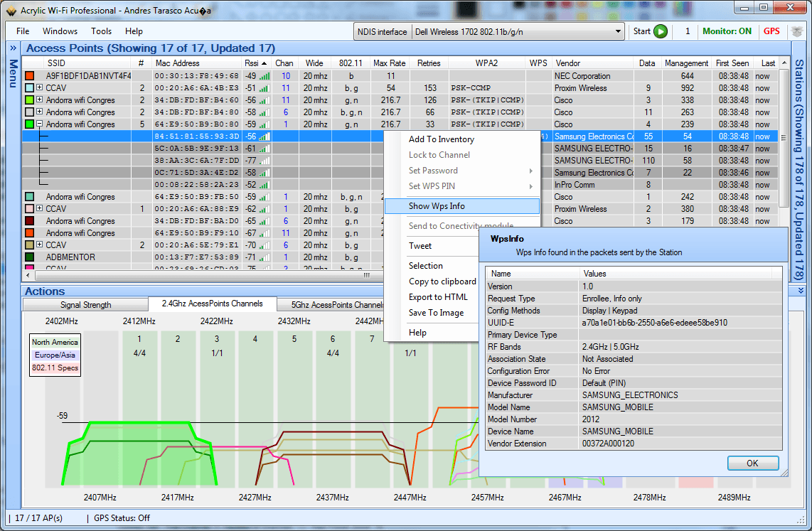812x531 pixels.
Task: Open the File menu
Action: [23, 31]
